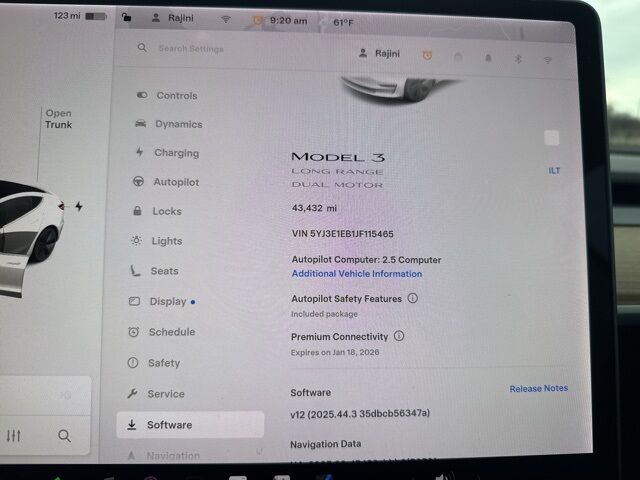
Task: Toggle the lock icon in top status bar
Action: (125, 17)
